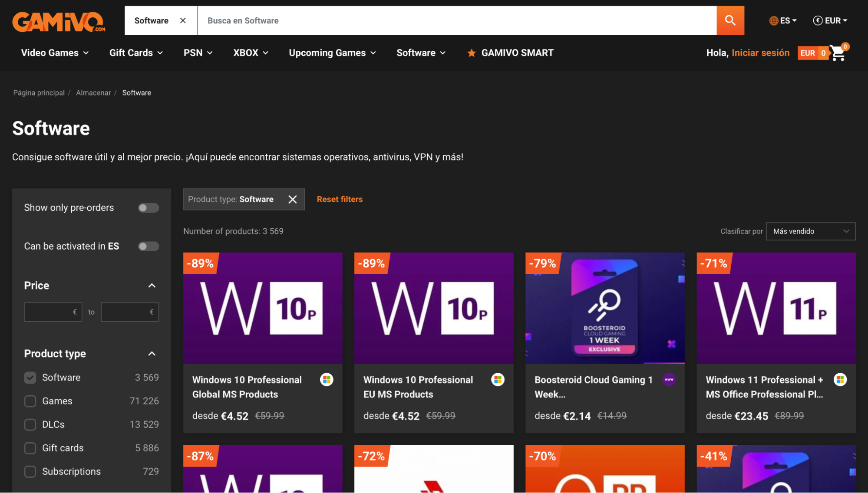Toggle Can be activated in ES switch
Screen dimensions: 868x493
pos(149,246)
